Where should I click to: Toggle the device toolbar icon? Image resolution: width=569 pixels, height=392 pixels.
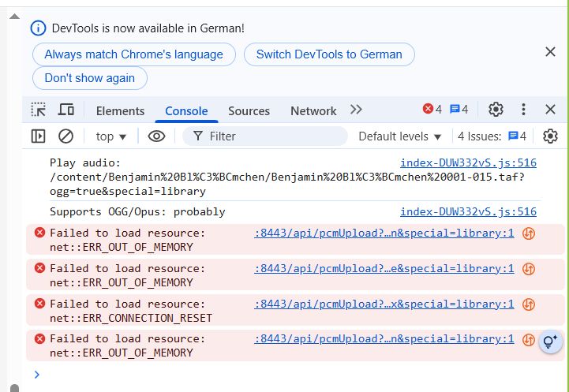[66, 110]
